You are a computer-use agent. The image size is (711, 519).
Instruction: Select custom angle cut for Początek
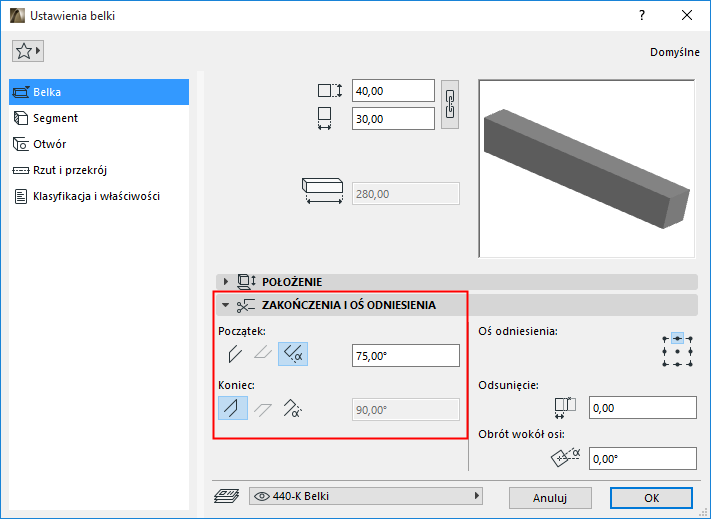point(293,354)
